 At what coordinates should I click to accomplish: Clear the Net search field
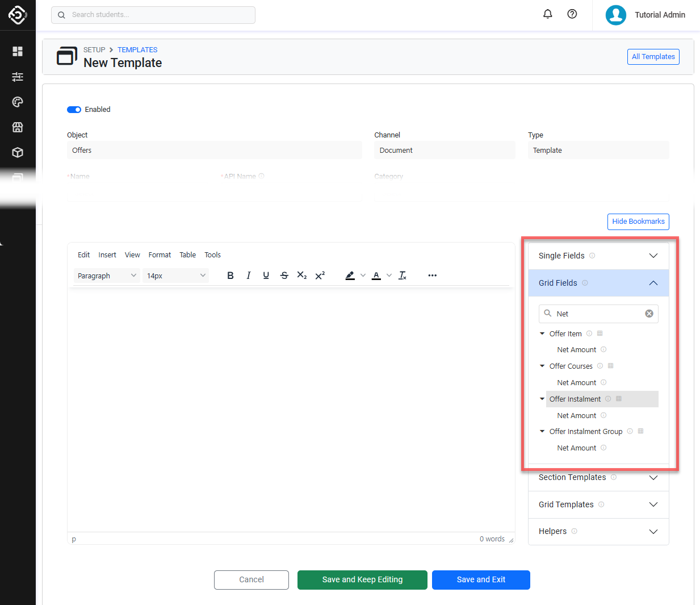(649, 314)
